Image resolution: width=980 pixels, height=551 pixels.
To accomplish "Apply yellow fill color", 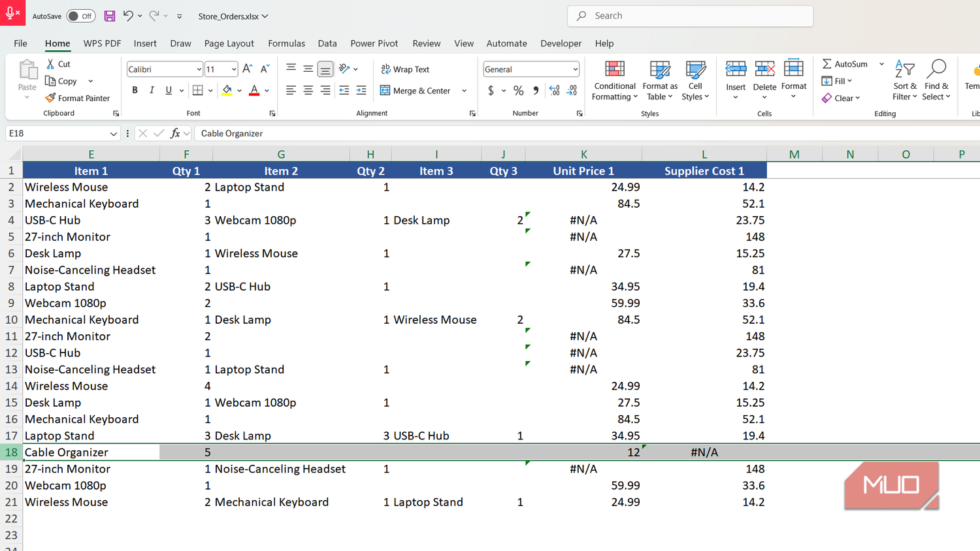I will [227, 90].
